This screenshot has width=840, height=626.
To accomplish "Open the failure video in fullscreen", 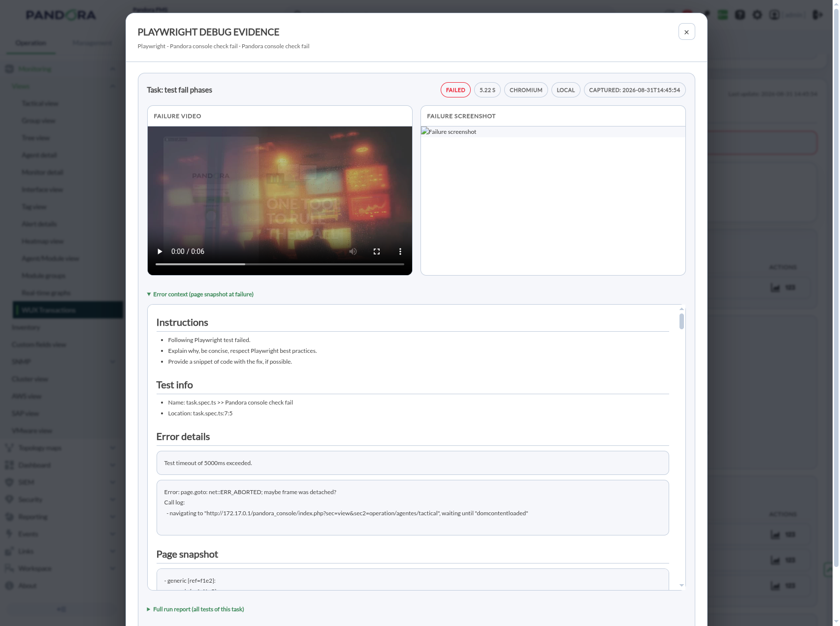I will coord(377,251).
